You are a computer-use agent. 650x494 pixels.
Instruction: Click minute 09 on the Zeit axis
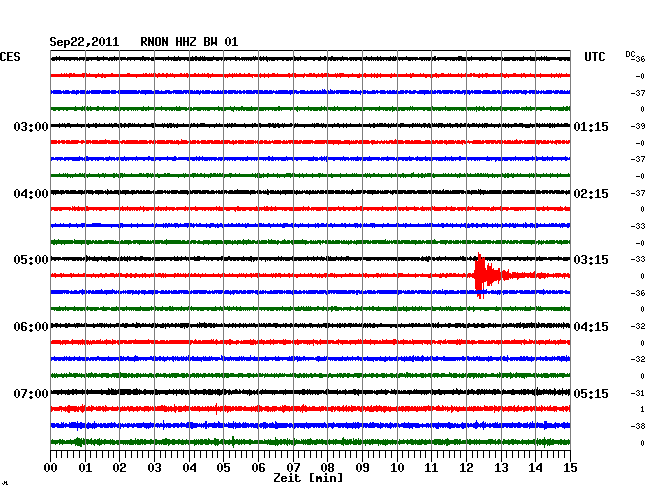click(x=362, y=467)
